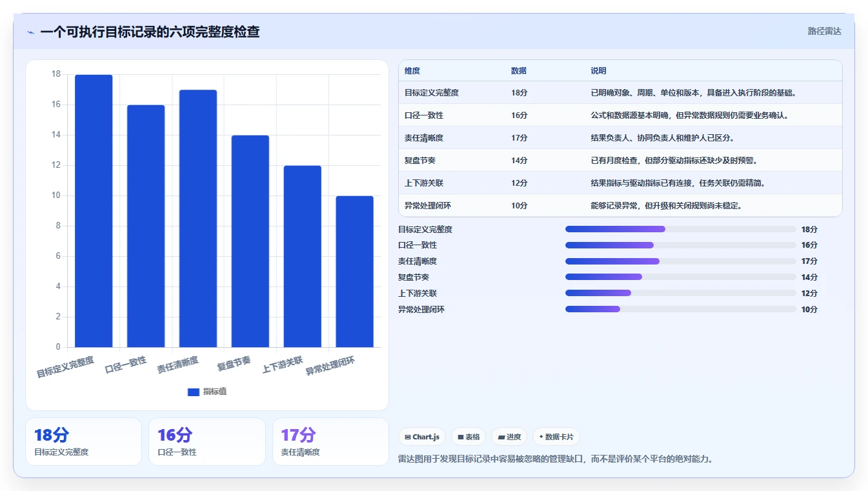Click the 口径一致性 progress bar
The image size is (868, 491).
[x=681, y=245]
